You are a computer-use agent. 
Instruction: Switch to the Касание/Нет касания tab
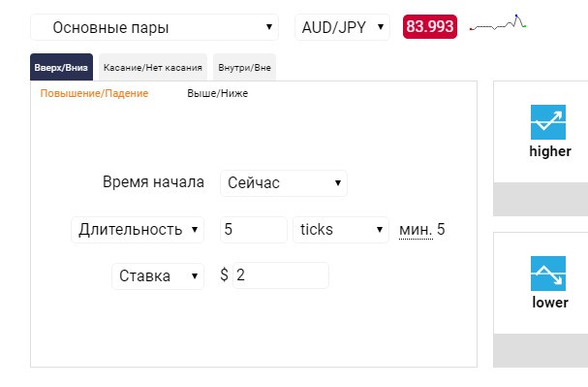(153, 67)
